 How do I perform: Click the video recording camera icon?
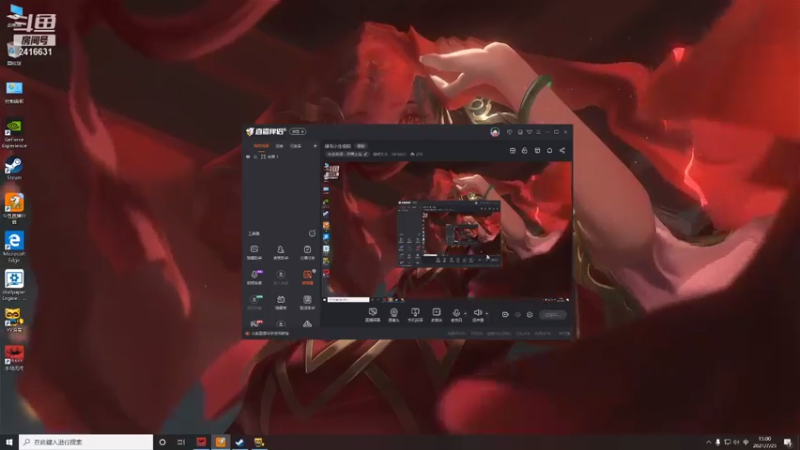505,315
